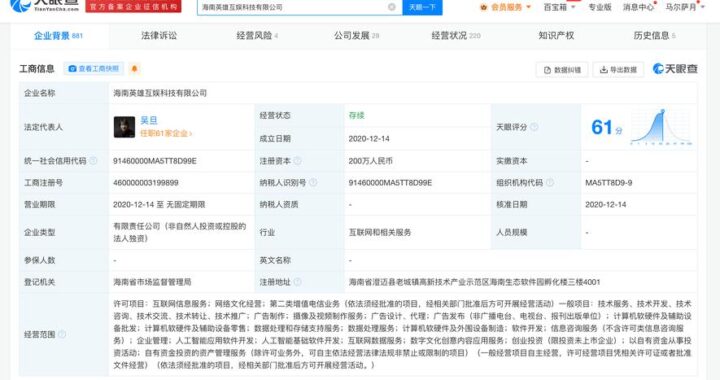720x380 pixels.
Task: Click the credit code 91460000MA5TT8D99E beside 统一社会信用代码
Action: (155, 161)
